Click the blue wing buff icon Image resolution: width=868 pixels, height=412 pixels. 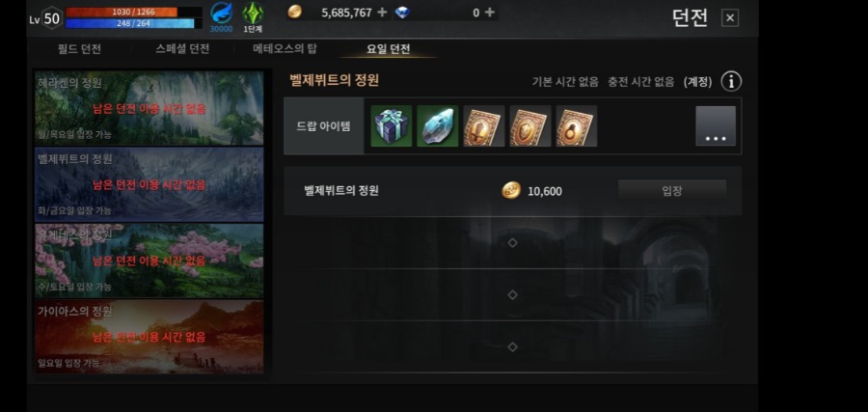coord(222,13)
